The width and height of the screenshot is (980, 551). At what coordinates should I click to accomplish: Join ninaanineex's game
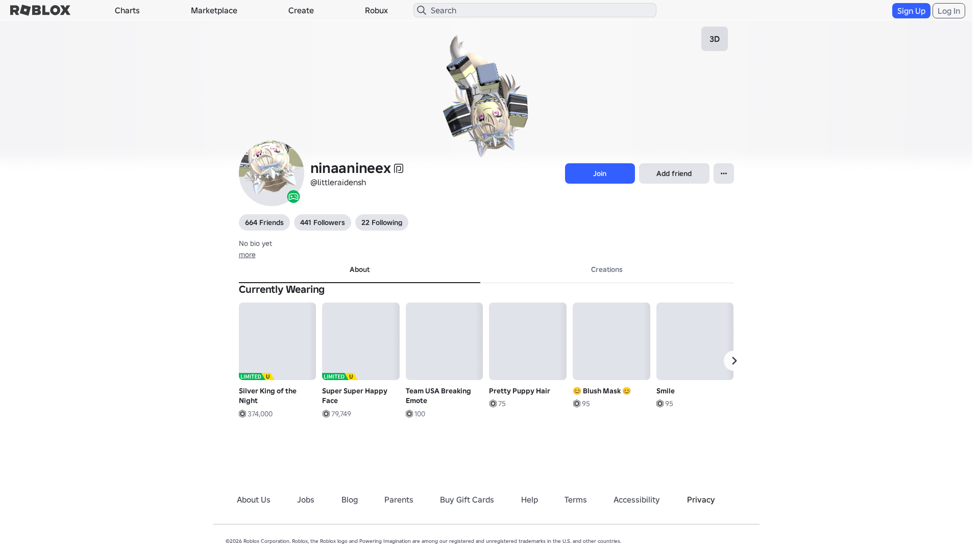pos(600,173)
